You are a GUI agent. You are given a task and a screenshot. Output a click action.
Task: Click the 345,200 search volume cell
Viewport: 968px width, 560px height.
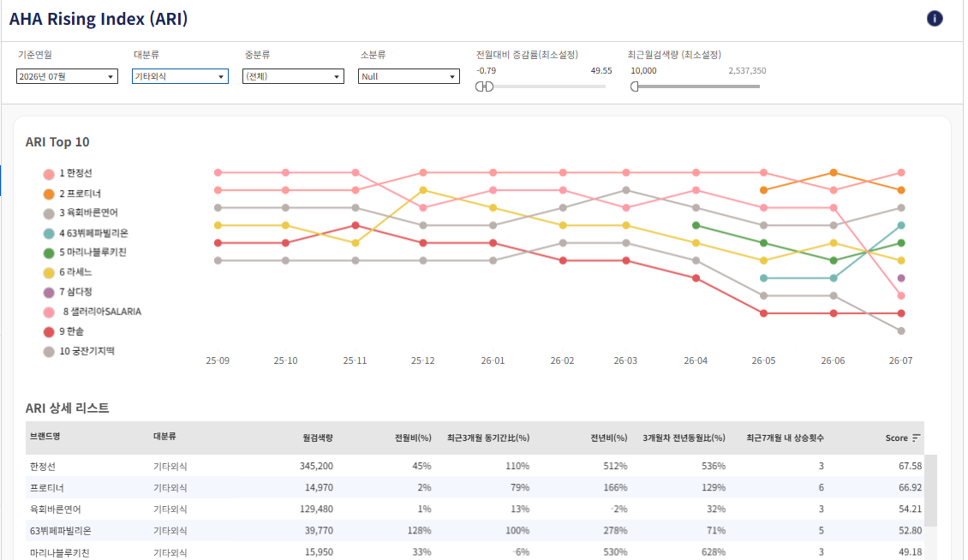(316, 466)
